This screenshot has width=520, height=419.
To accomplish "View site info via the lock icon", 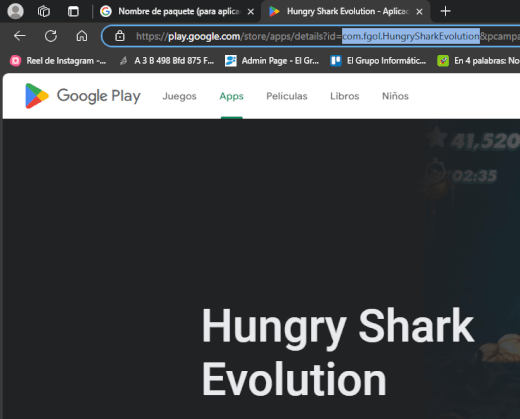I will [120, 36].
